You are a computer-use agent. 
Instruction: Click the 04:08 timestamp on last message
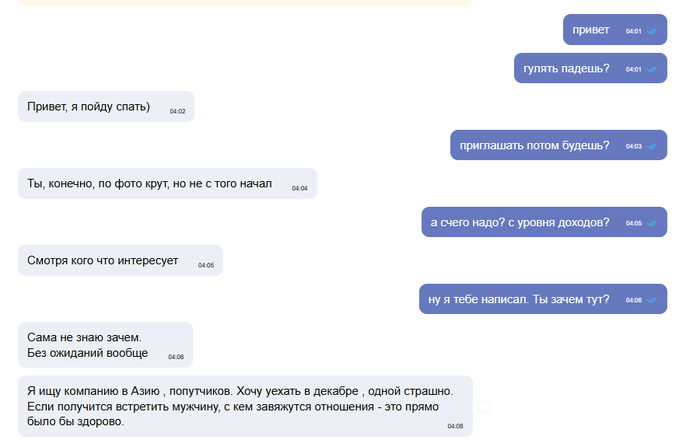pyautogui.click(x=455, y=426)
